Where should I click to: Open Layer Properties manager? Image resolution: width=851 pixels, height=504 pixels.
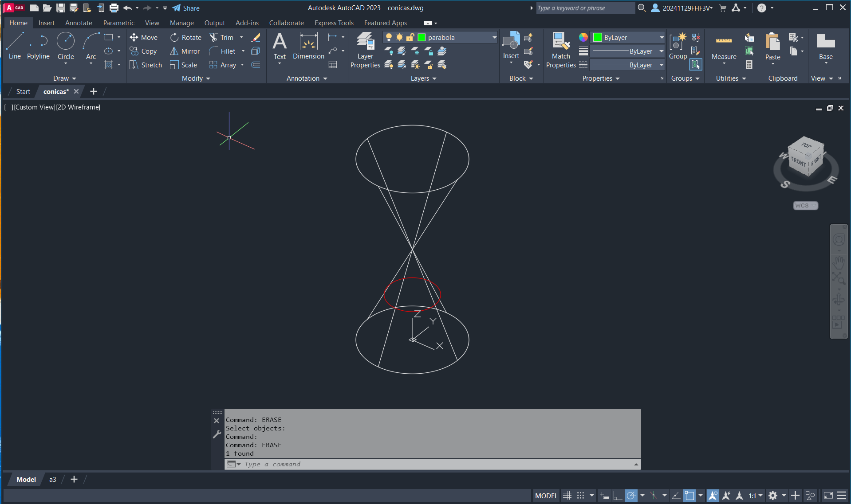tap(365, 50)
